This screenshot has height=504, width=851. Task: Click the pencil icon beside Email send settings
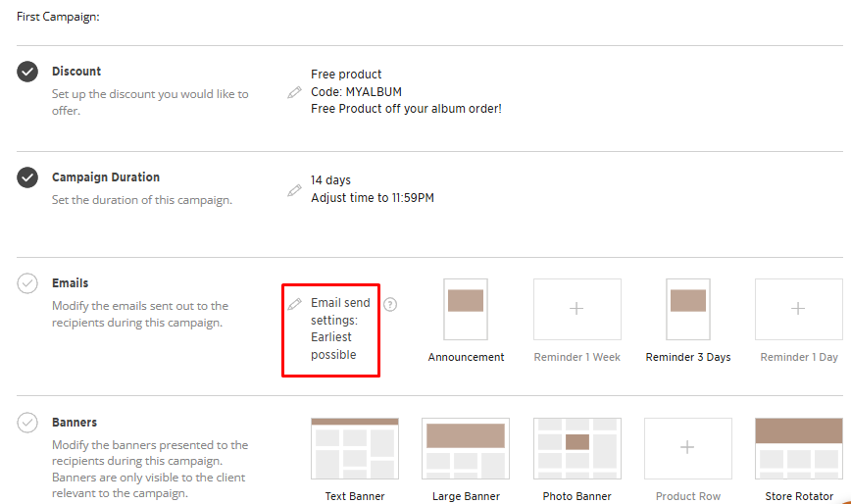pos(294,305)
